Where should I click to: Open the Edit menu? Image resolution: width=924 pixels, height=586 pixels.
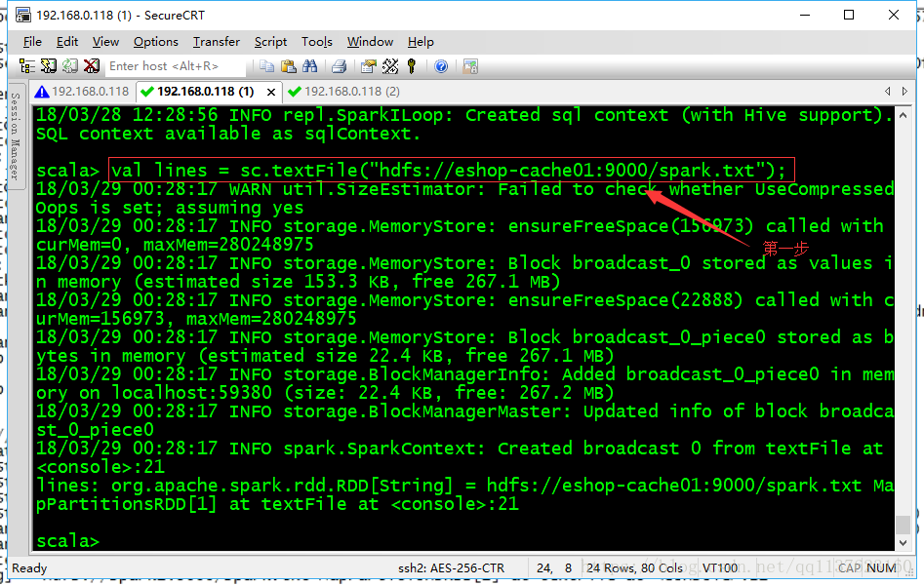click(67, 42)
